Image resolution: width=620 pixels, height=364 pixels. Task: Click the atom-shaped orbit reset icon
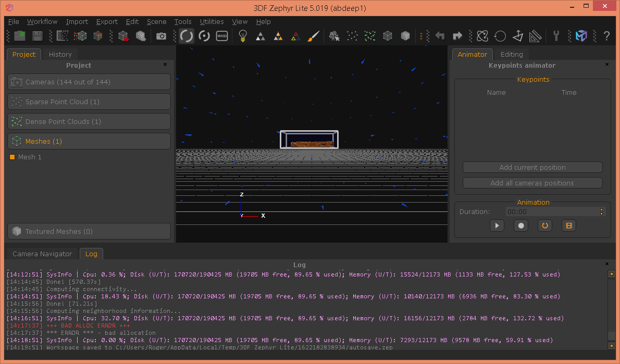pos(482,36)
